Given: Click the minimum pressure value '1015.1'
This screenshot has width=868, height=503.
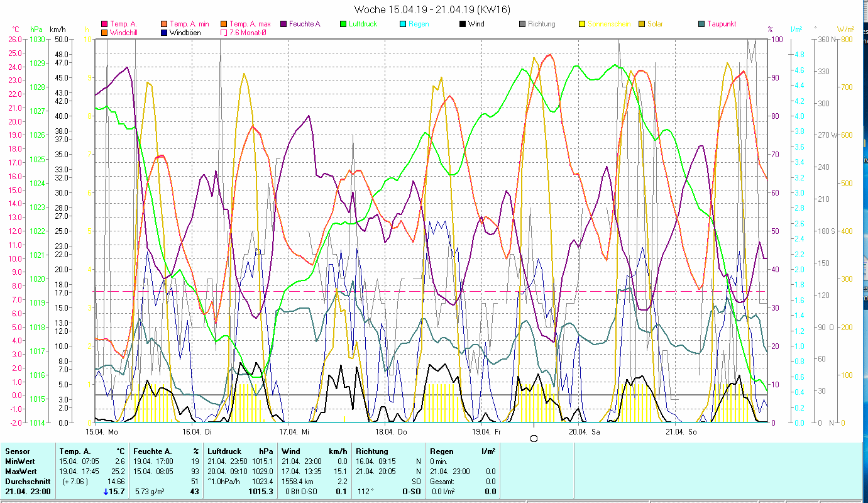Looking at the screenshot, I should click(263, 462).
